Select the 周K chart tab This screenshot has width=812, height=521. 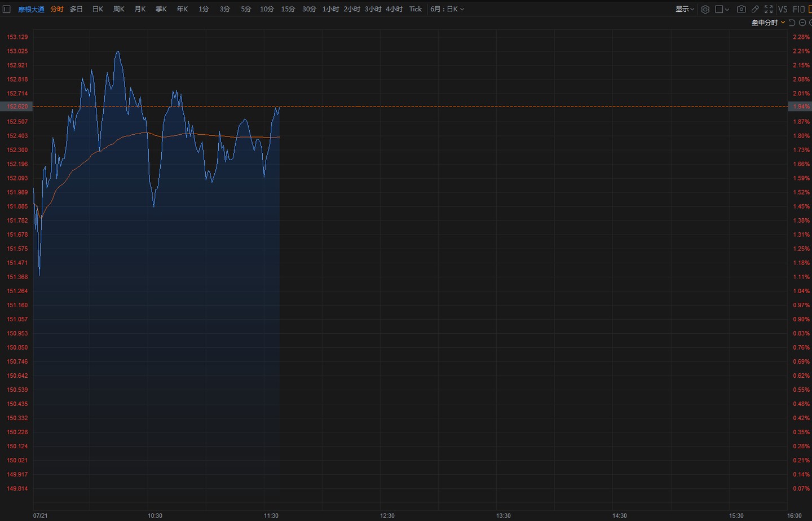[x=119, y=9]
